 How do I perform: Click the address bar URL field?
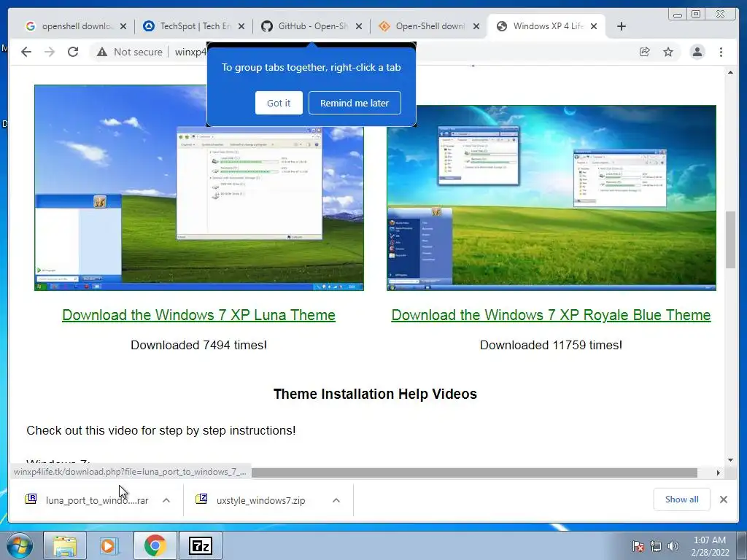click(190, 52)
